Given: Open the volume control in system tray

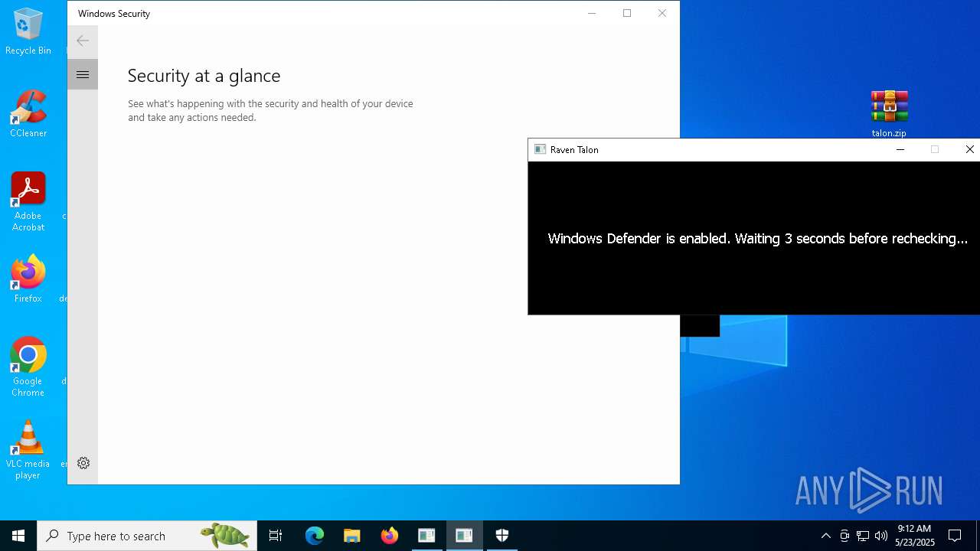Looking at the screenshot, I should click(881, 536).
